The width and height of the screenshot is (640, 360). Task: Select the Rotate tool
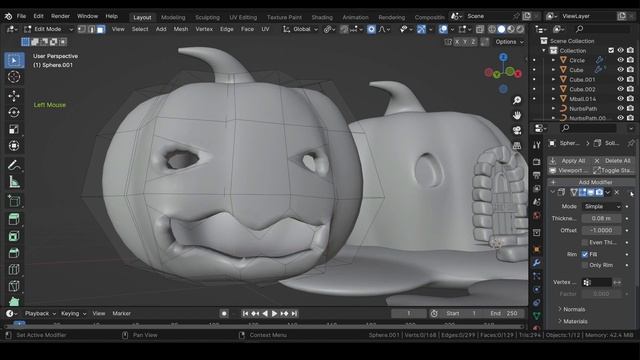(14, 113)
